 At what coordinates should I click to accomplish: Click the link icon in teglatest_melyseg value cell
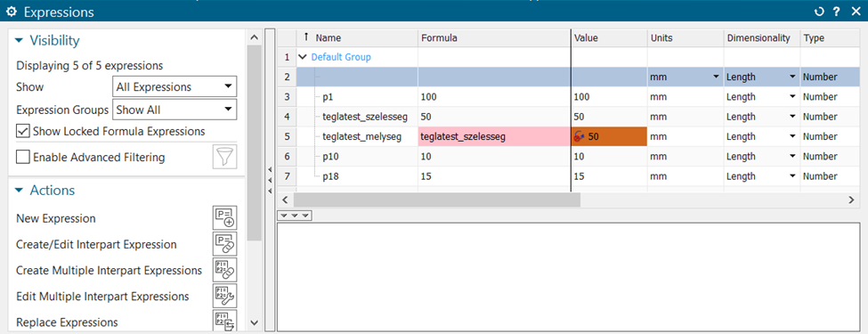pyautogui.click(x=579, y=137)
